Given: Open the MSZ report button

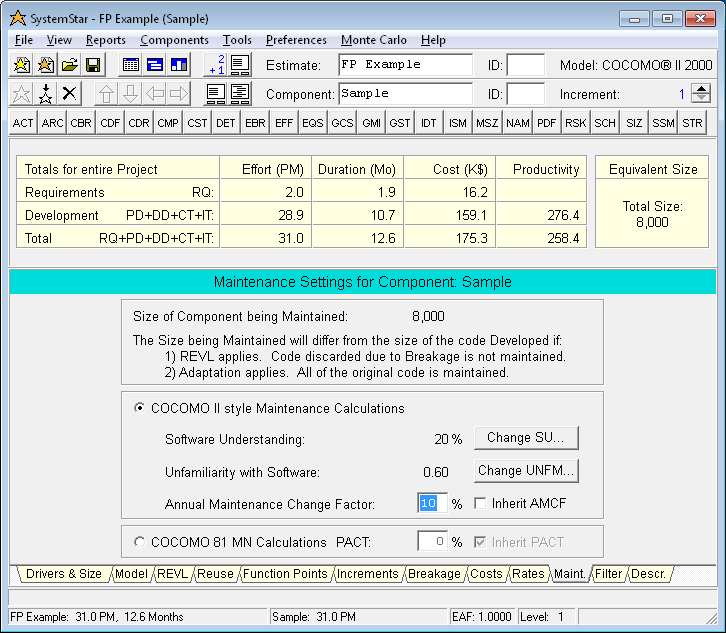Looking at the screenshot, I should 487,123.
